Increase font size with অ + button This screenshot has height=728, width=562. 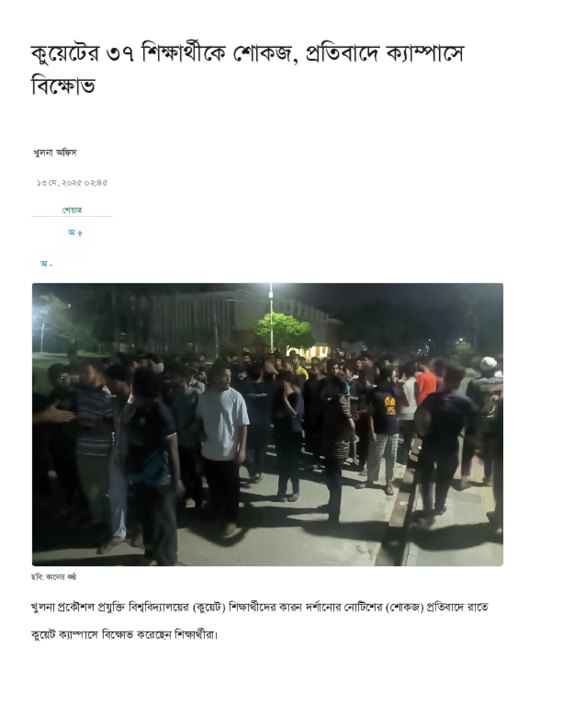coord(75,232)
